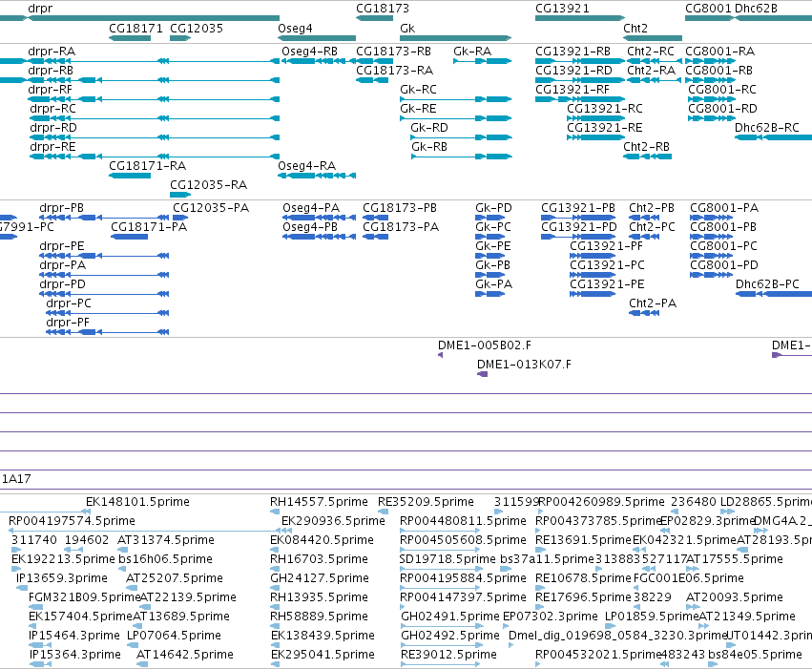Open the CG18171 gene glyph
Image resolution: width=812 pixels, height=669 pixels.
130,38
